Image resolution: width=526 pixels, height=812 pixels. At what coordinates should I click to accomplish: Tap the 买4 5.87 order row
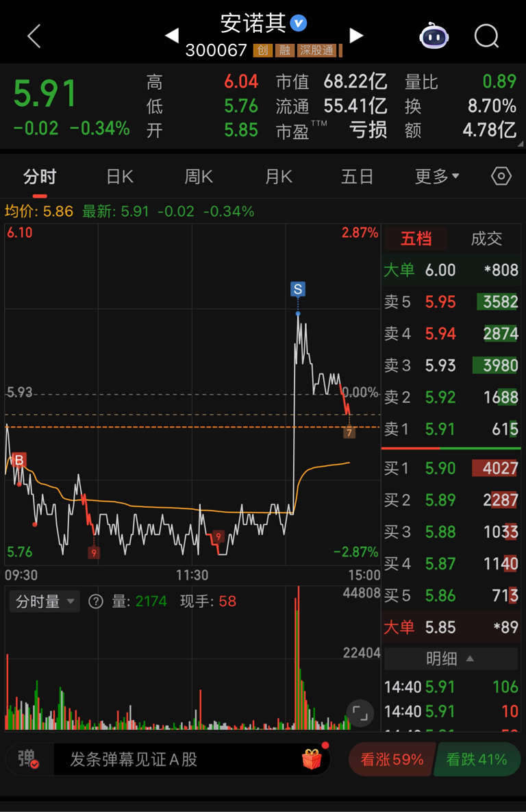tap(451, 563)
